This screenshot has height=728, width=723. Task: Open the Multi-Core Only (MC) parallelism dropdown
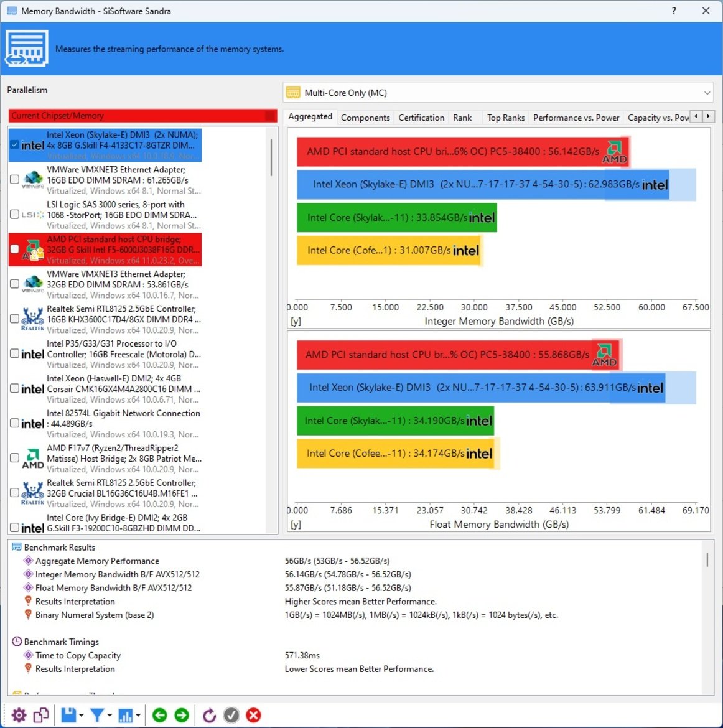(498, 92)
